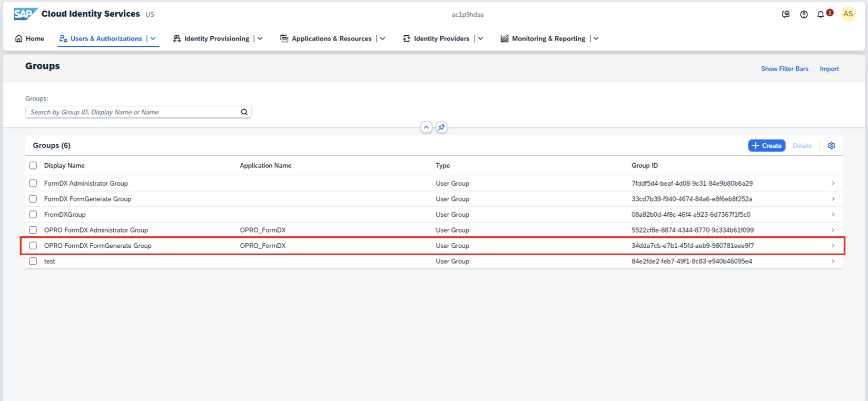Open the AS user profile avatar
Screen dimensions: 868x401
[x=847, y=14]
